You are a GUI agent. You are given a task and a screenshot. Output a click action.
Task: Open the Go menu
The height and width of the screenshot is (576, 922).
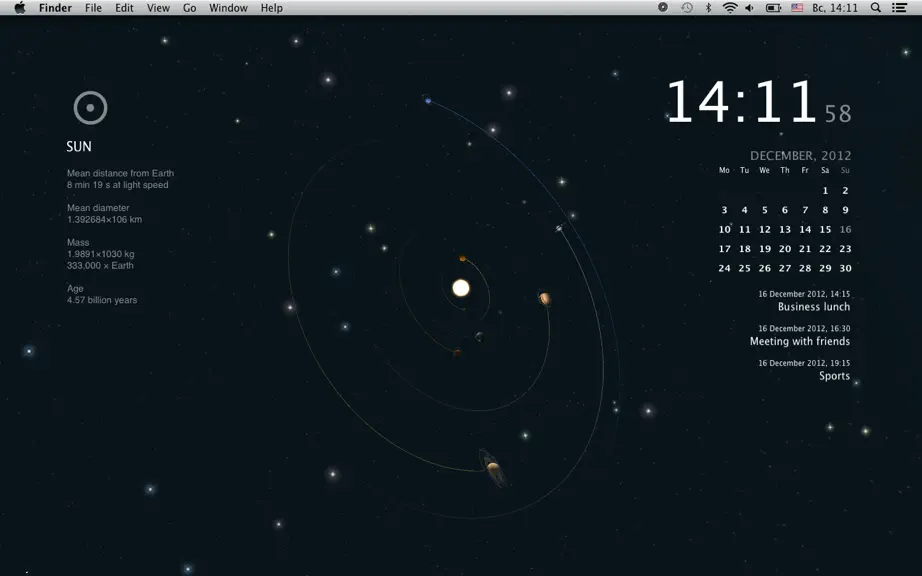pos(189,8)
